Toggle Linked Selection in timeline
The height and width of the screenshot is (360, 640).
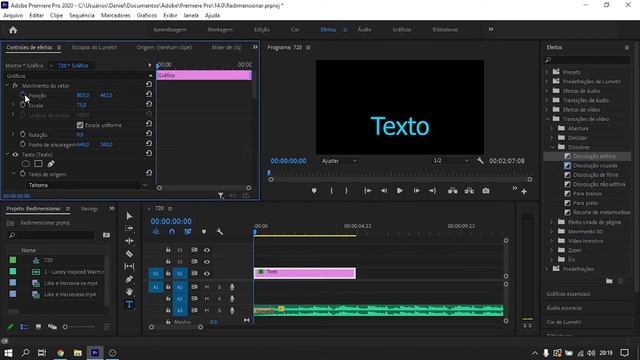coord(188,232)
